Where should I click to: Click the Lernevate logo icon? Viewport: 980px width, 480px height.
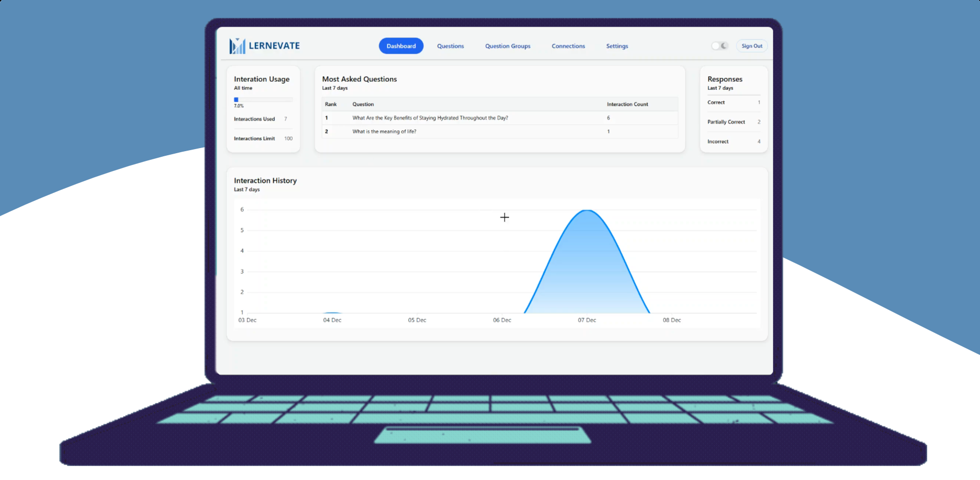(237, 46)
